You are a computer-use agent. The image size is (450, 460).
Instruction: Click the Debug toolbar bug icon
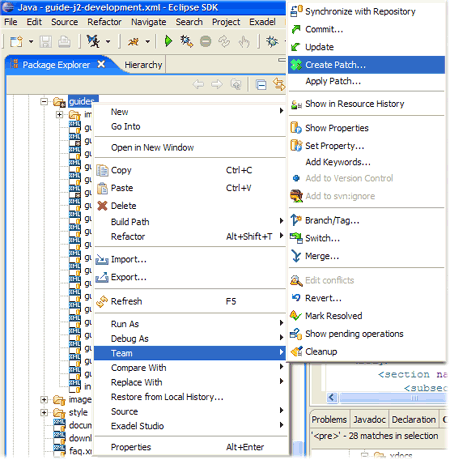point(272,41)
